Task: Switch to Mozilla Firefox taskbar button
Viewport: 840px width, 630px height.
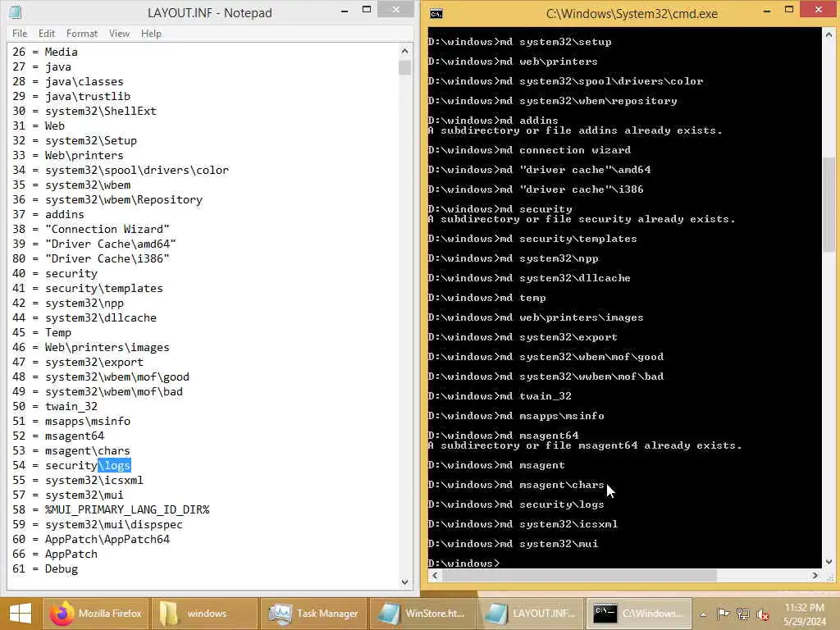Action: [96, 614]
